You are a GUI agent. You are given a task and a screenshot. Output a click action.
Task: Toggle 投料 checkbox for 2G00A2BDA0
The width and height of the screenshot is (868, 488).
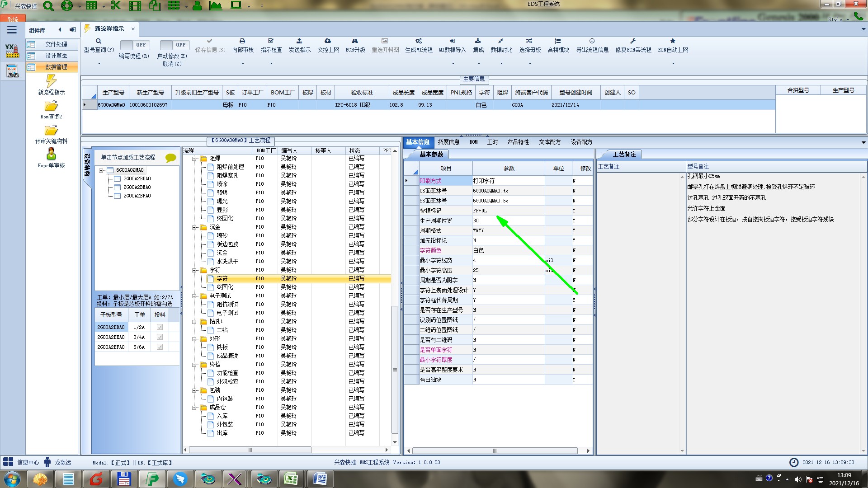pyautogui.click(x=160, y=327)
